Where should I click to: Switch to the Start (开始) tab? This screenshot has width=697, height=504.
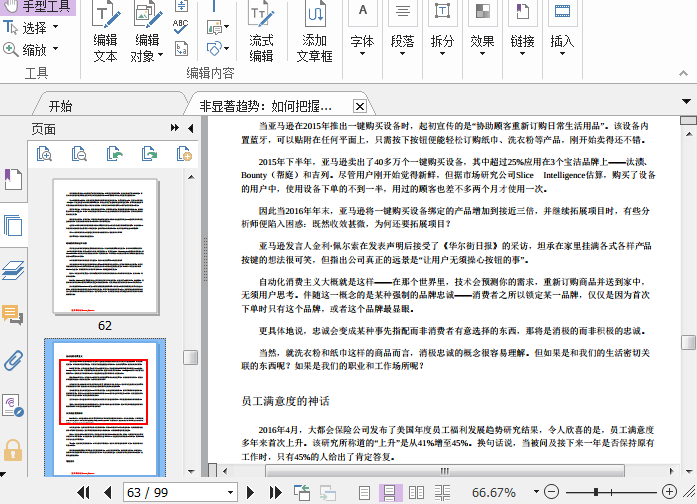click(60, 105)
